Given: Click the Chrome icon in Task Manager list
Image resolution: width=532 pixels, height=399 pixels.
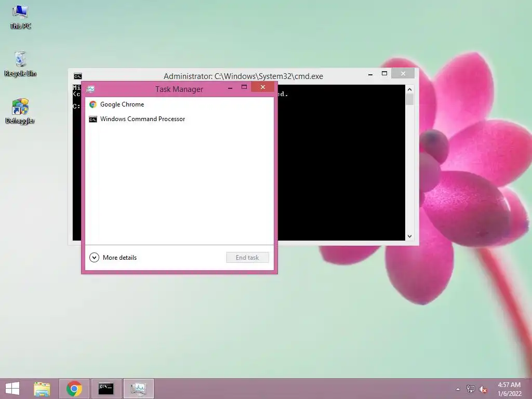Looking at the screenshot, I should [92, 104].
